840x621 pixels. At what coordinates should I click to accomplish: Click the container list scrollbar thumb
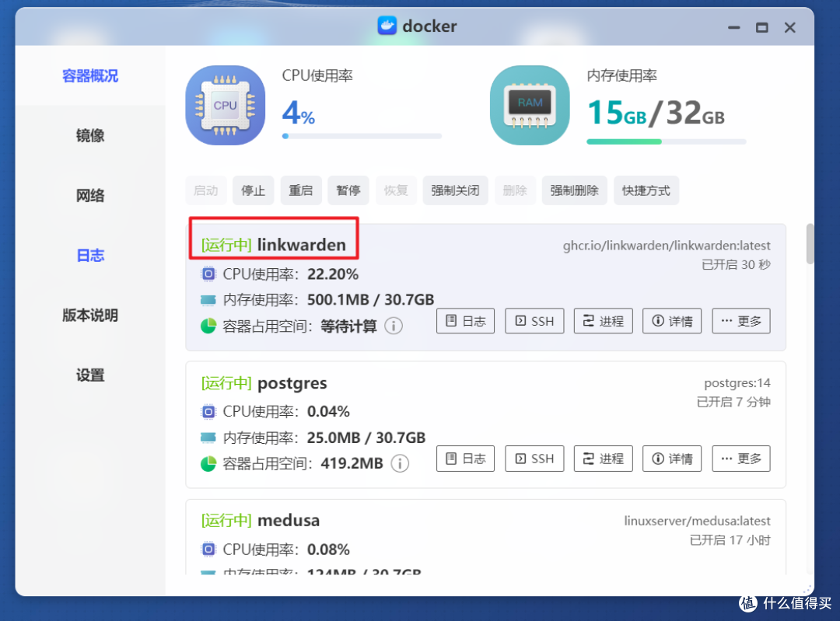[x=810, y=243]
